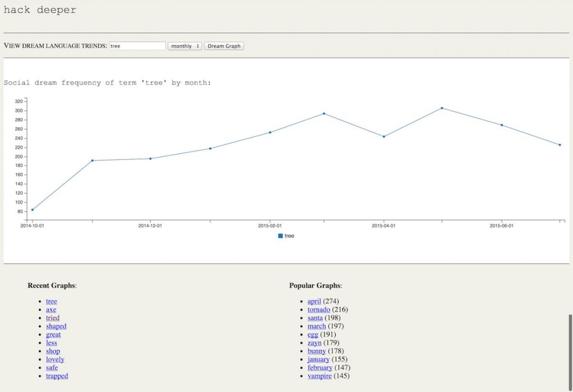Select the "shaped" link under Recent Graphs
Viewport: 573px width, 392px height.
coord(55,326)
